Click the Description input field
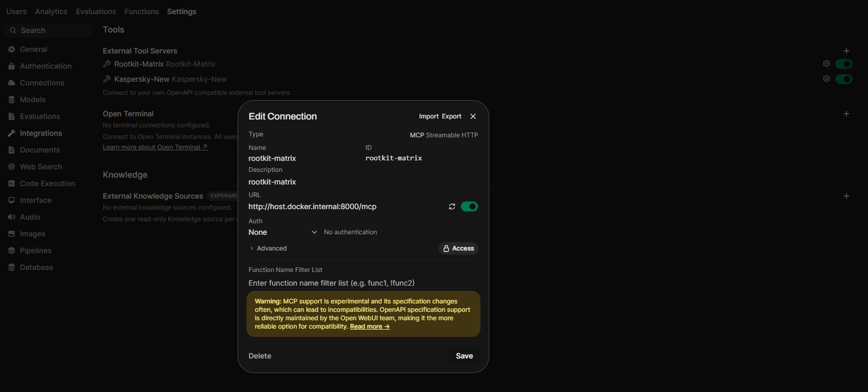This screenshot has width=868, height=392. click(x=363, y=182)
